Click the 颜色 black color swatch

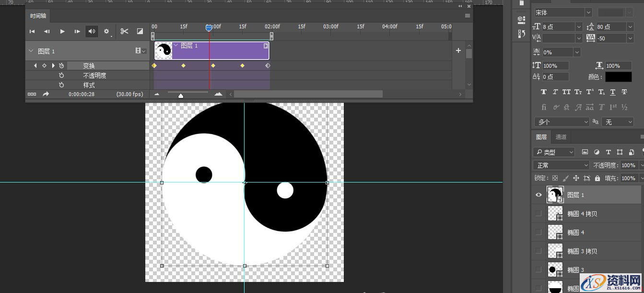[618, 76]
